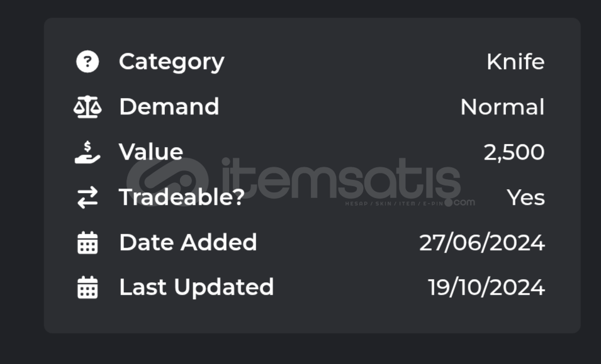This screenshot has height=364, width=601.
Task: Click the 2,500 value amount
Action: click(x=514, y=152)
